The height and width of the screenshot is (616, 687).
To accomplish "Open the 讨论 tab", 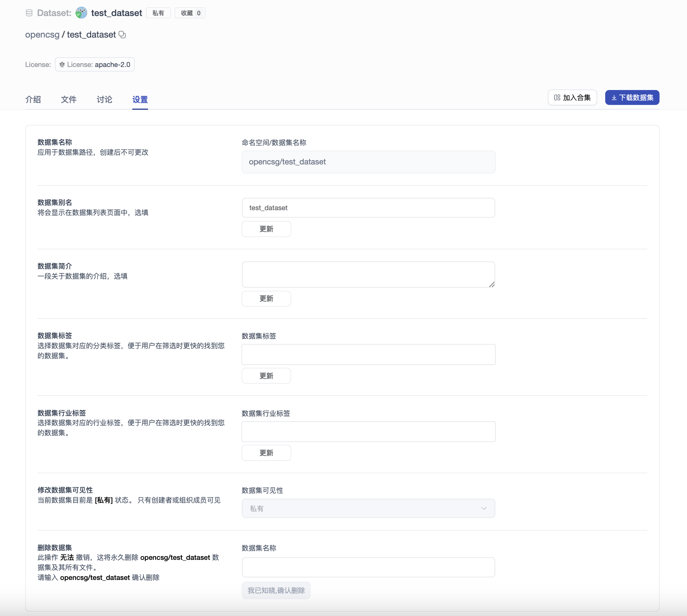I will (104, 100).
